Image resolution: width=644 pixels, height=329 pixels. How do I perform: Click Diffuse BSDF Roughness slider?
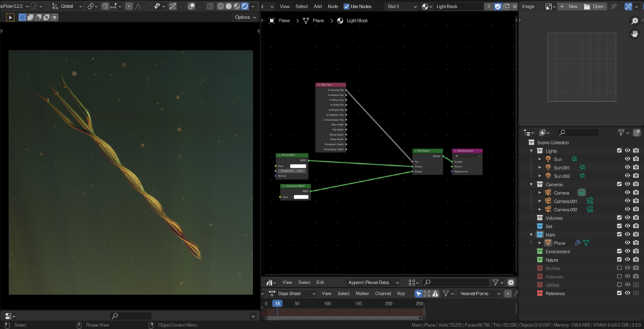[292, 171]
